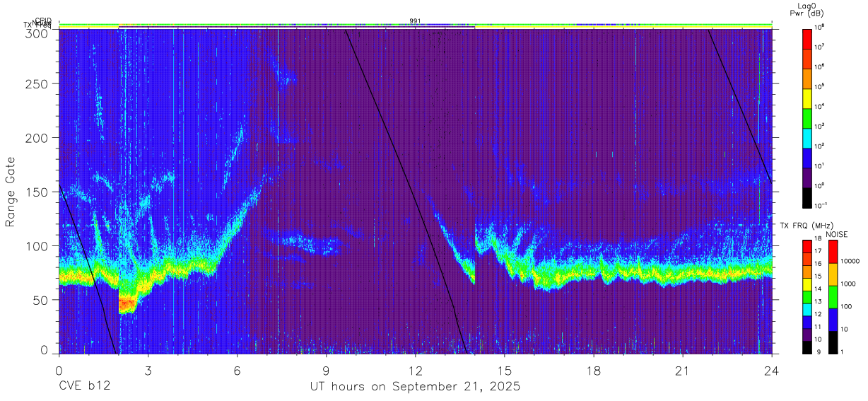Click the red high-power patch near hour 2
868x401 pixels.
click(x=127, y=303)
